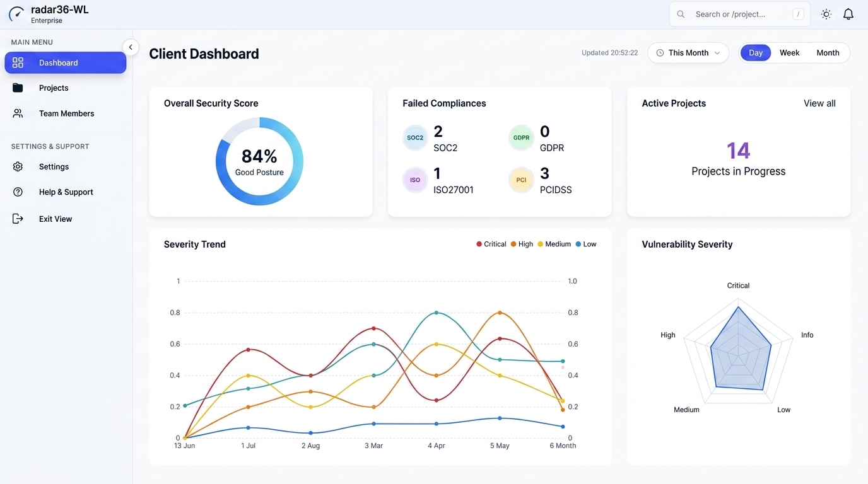Click the ISO27001 failed count label
The image size is (868, 484).
(x=454, y=190)
